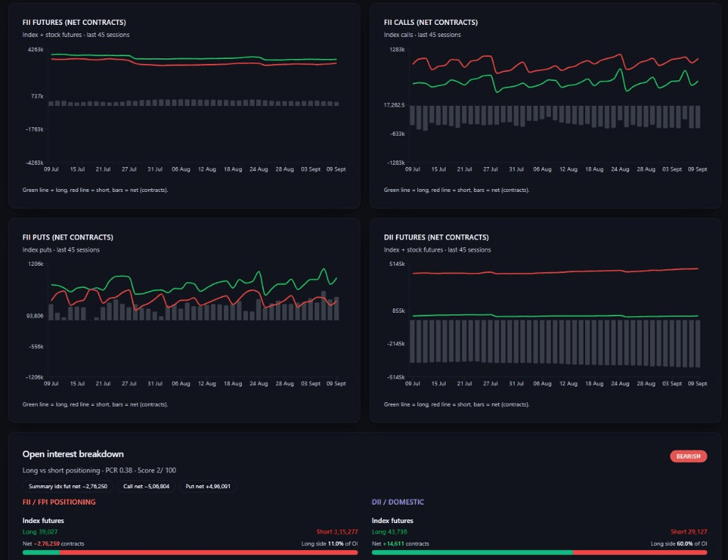The height and width of the screenshot is (560, 728).
Task: Click the 'Long 39,027' value
Action: pos(40,532)
